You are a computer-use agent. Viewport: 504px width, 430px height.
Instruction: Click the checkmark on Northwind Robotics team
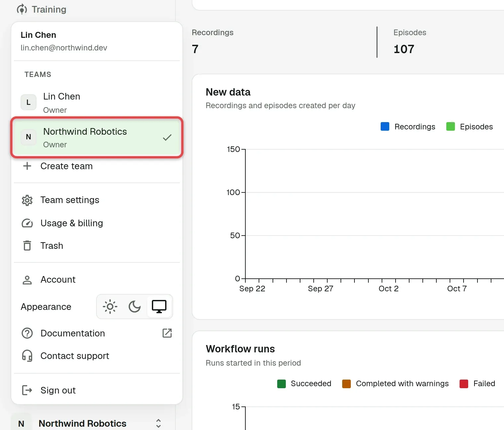pyautogui.click(x=167, y=137)
